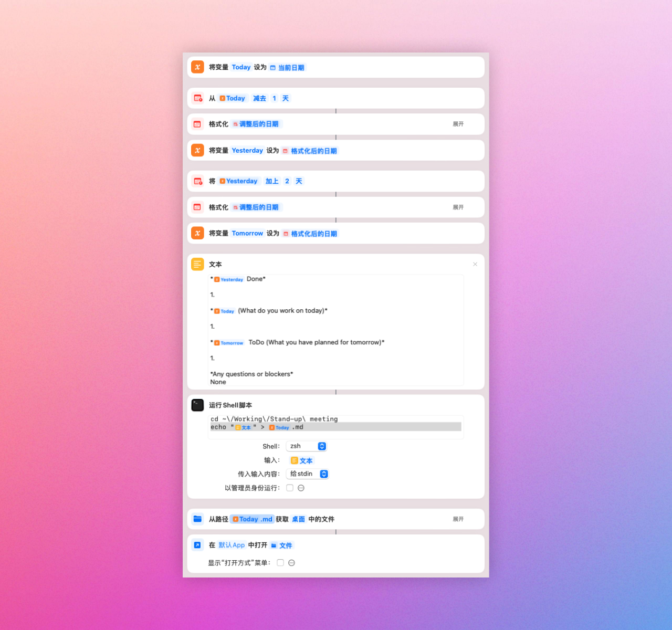
Task: Click the Today token in the echo line
Action: click(x=279, y=427)
